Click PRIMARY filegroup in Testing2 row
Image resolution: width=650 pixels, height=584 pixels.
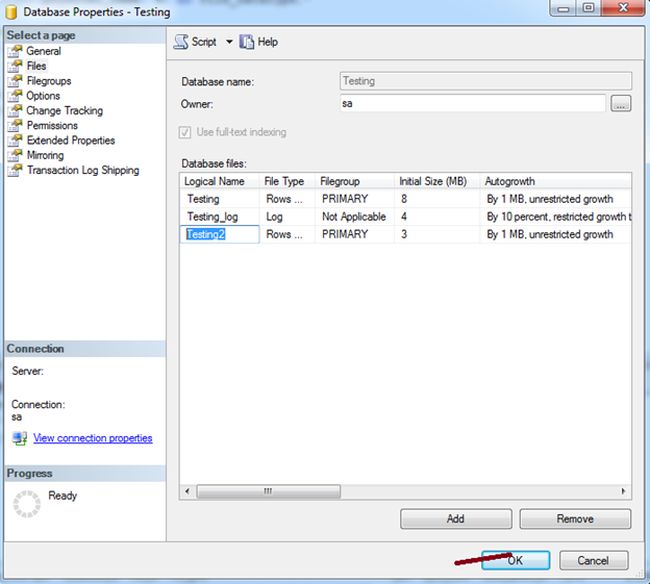tap(355, 234)
